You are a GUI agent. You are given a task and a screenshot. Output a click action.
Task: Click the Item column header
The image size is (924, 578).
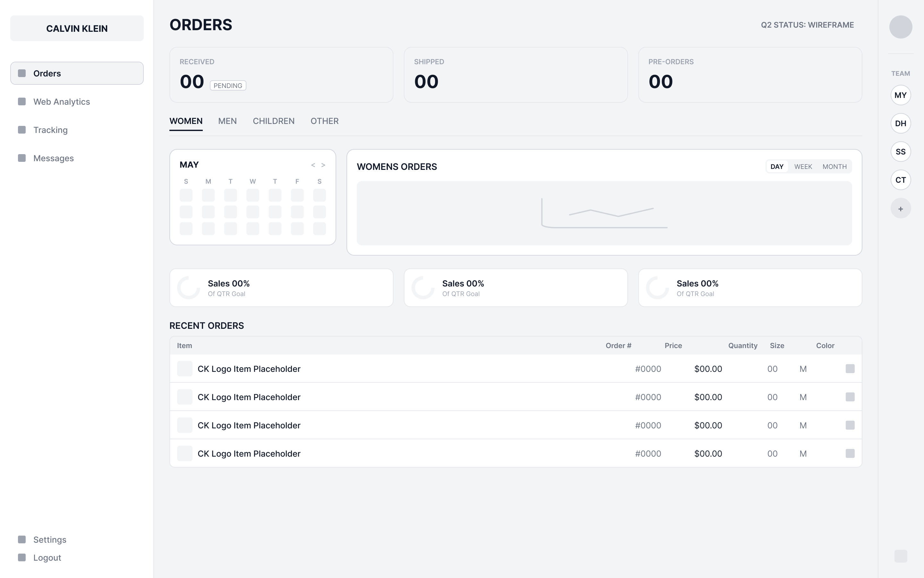click(184, 346)
